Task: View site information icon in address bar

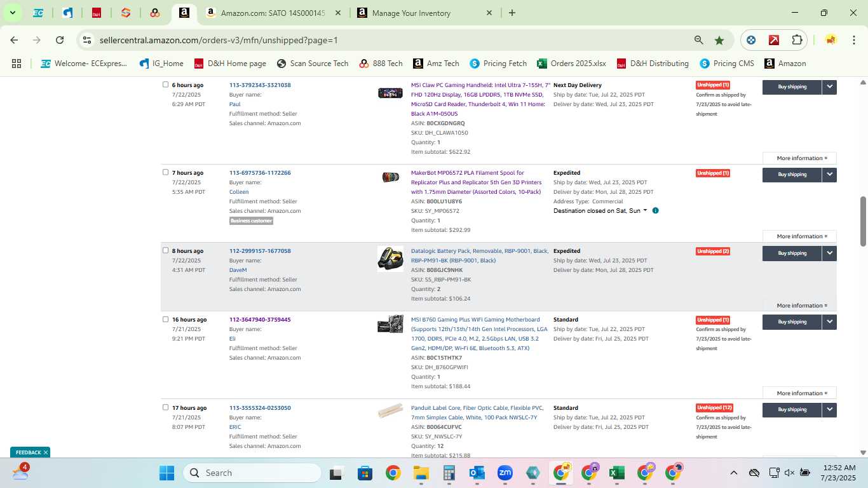Action: tap(88, 40)
